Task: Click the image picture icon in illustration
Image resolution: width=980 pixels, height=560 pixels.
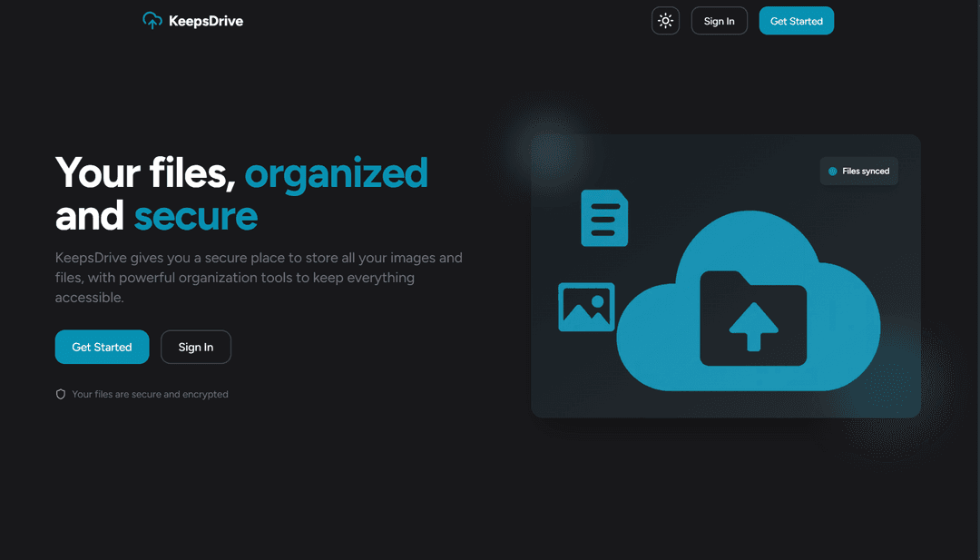Action: click(x=586, y=307)
